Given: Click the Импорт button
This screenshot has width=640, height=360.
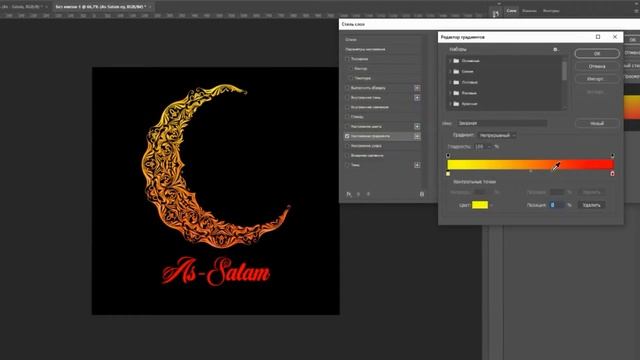Looking at the screenshot, I should tap(597, 79).
